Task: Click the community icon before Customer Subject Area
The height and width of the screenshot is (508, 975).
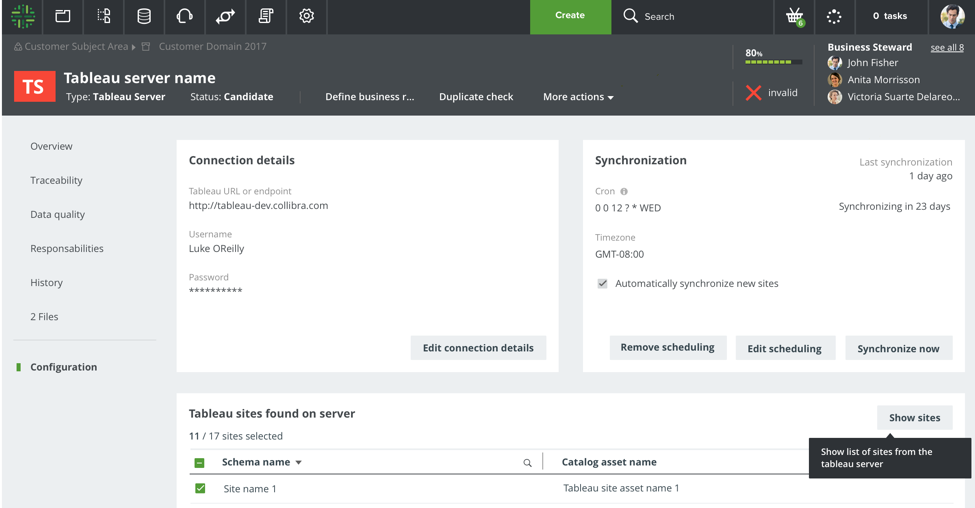Action: pyautogui.click(x=18, y=47)
